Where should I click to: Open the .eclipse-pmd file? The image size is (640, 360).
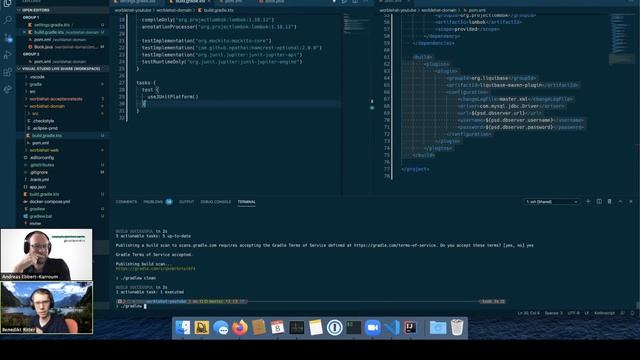(45, 128)
